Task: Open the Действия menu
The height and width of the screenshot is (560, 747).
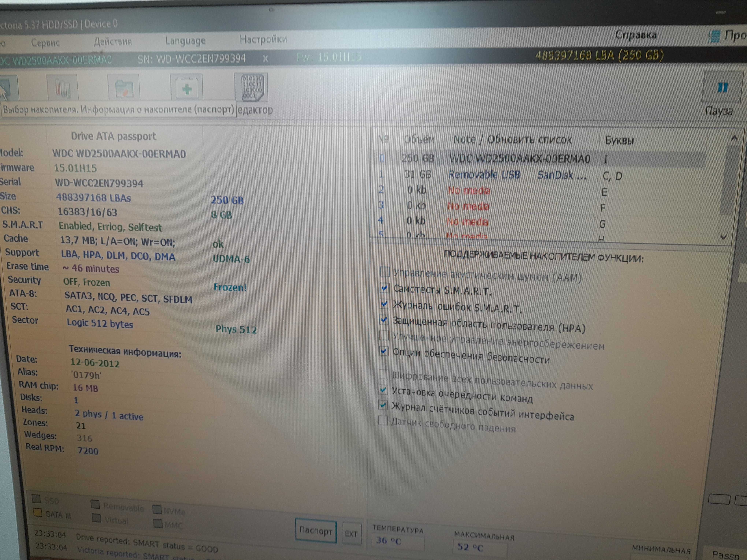Action: click(x=113, y=42)
